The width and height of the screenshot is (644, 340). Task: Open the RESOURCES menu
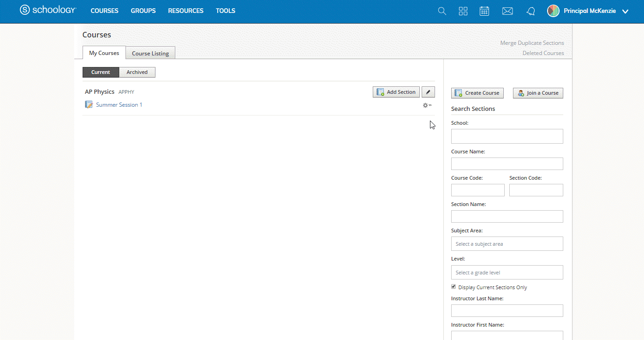tap(185, 11)
